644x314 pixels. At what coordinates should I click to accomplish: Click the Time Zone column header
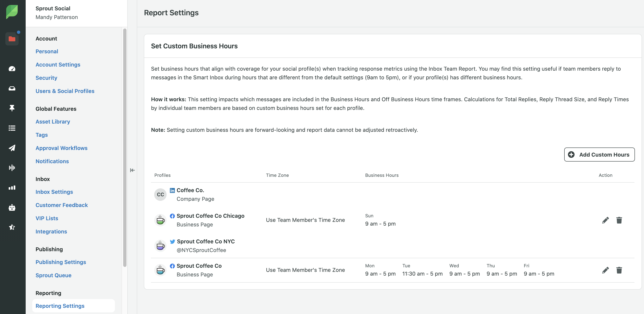(277, 175)
